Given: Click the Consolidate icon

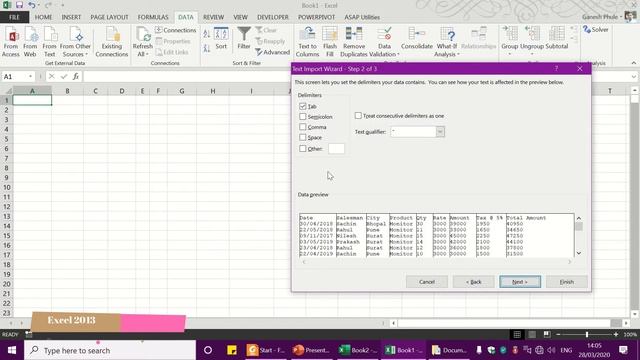Looking at the screenshot, I should (x=417, y=34).
